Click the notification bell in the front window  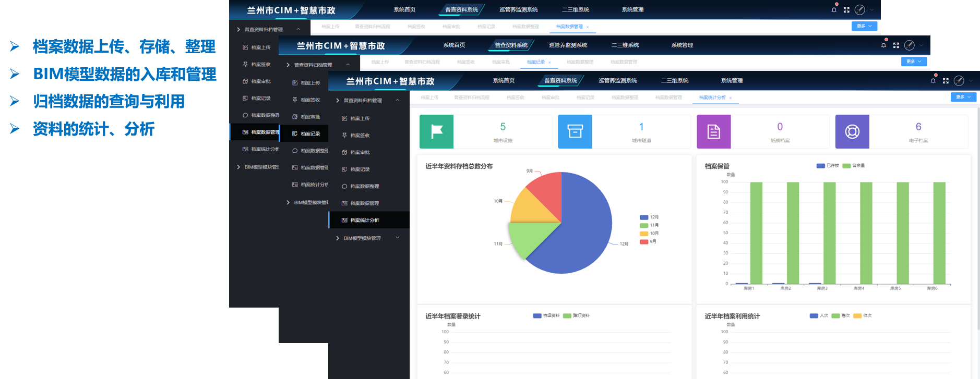coord(933,81)
